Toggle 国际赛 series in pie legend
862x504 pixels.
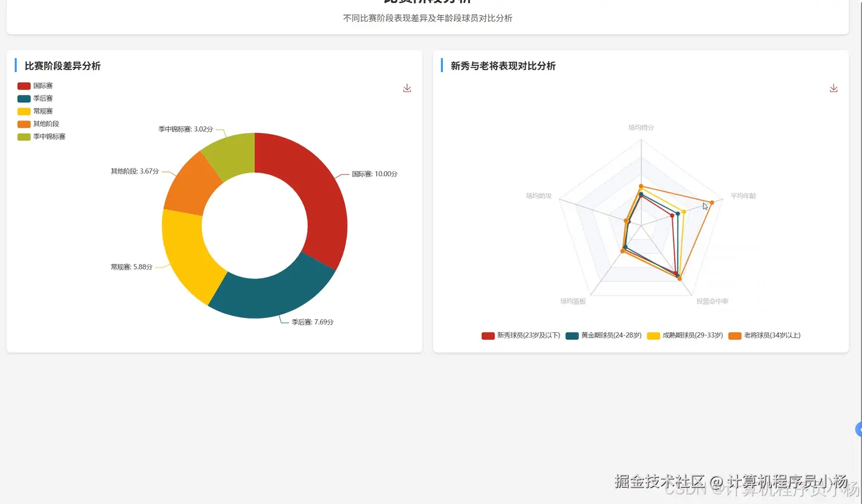coord(35,86)
